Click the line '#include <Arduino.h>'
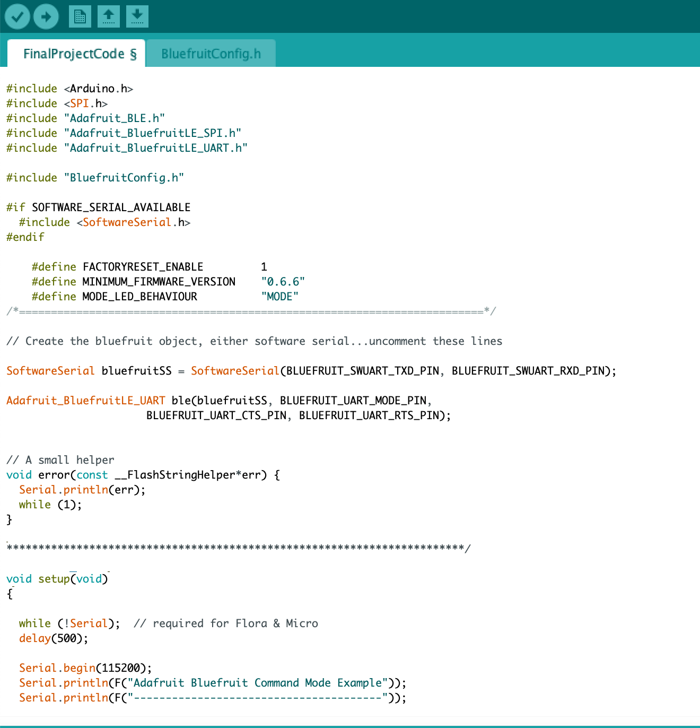This screenshot has height=728, width=700. point(70,89)
